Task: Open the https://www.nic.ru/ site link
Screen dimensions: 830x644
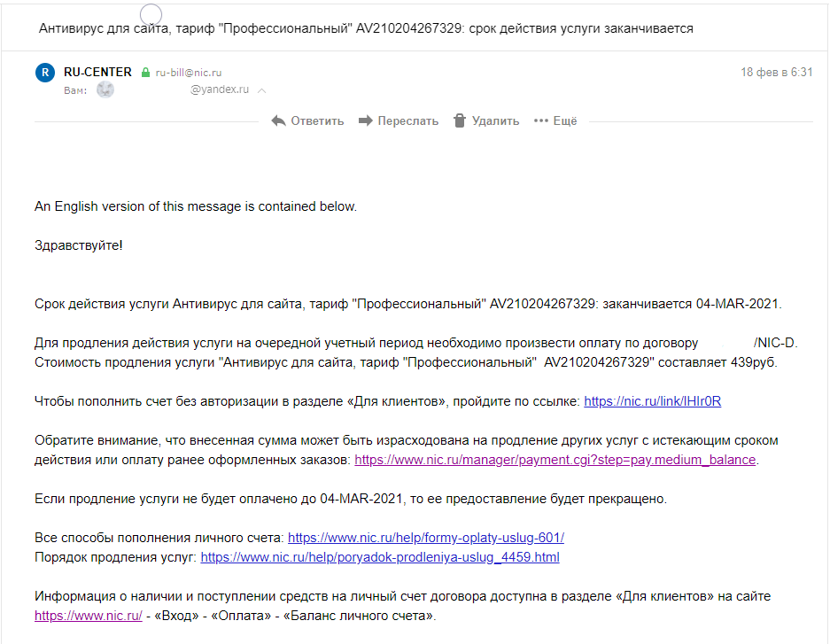Action: pos(89,616)
